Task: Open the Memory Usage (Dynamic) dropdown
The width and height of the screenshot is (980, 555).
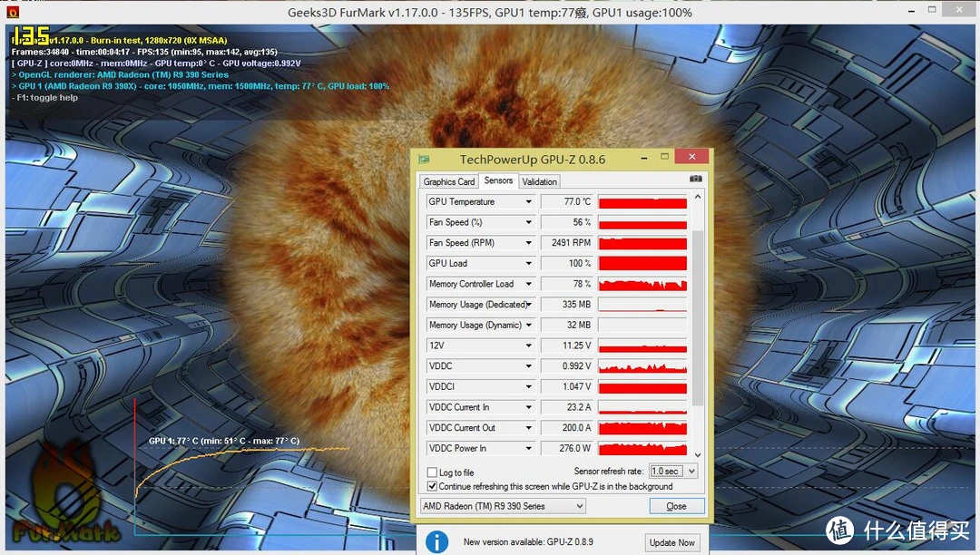Action: [x=529, y=326]
